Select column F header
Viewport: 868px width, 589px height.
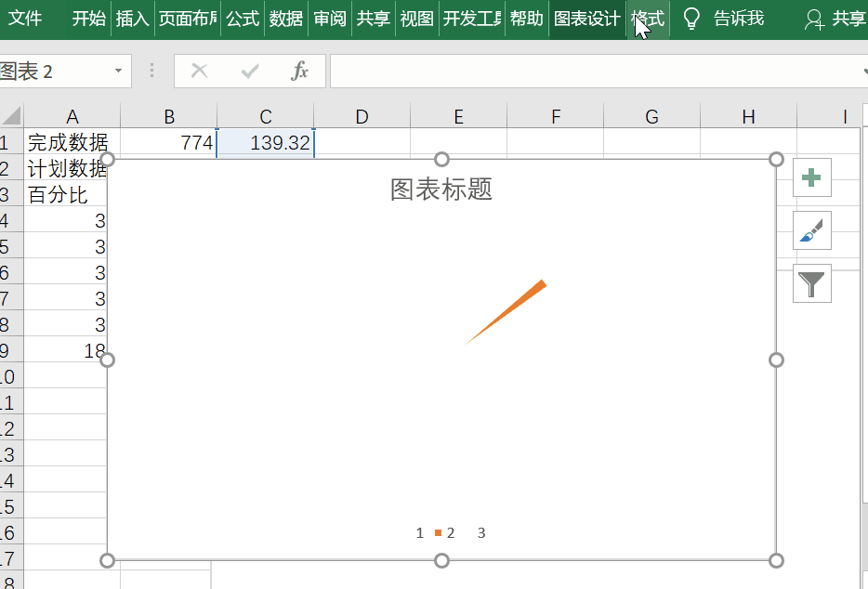tap(555, 116)
